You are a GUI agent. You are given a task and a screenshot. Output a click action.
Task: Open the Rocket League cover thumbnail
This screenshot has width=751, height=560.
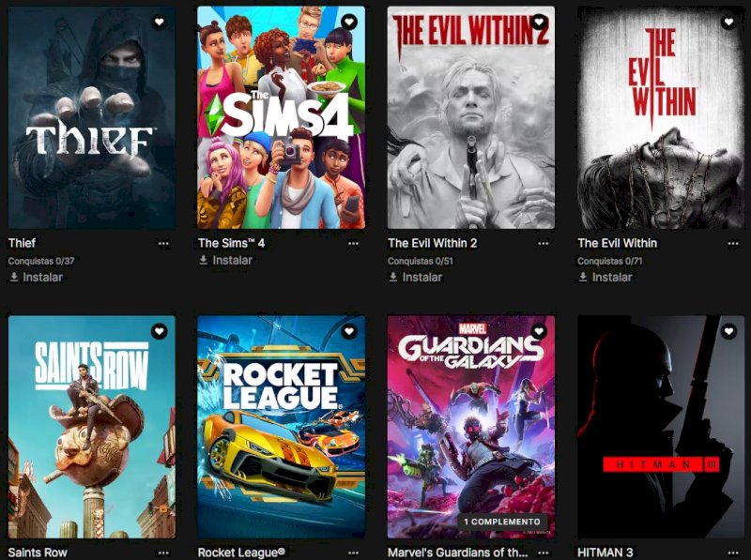282,427
